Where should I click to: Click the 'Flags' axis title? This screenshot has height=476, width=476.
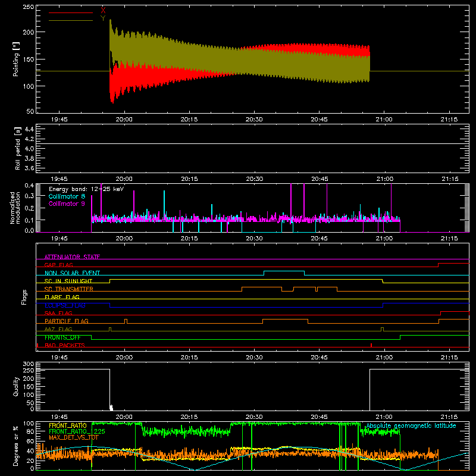pos(24,297)
